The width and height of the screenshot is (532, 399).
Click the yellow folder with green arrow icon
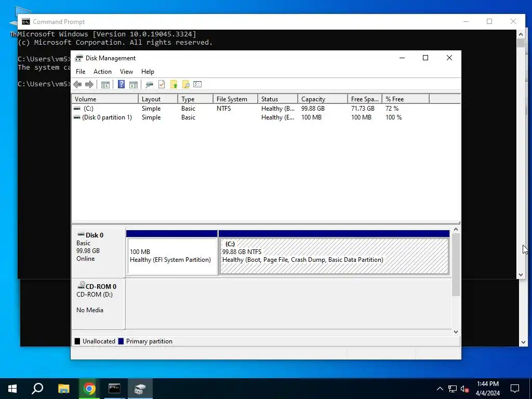click(x=174, y=85)
